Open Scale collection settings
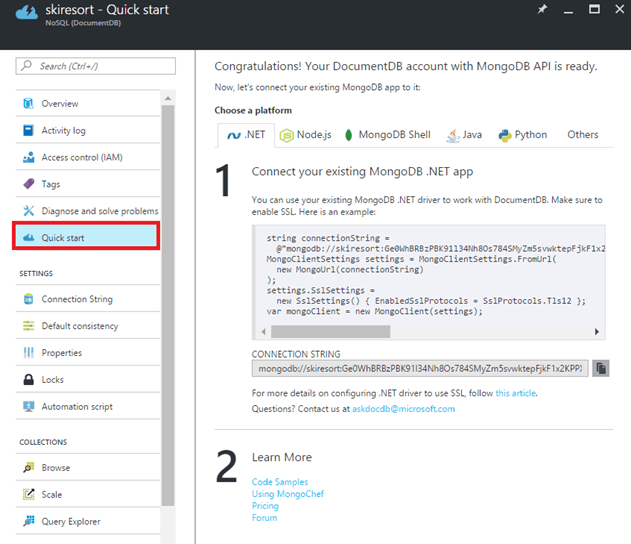This screenshot has height=544, width=631. (x=88, y=494)
